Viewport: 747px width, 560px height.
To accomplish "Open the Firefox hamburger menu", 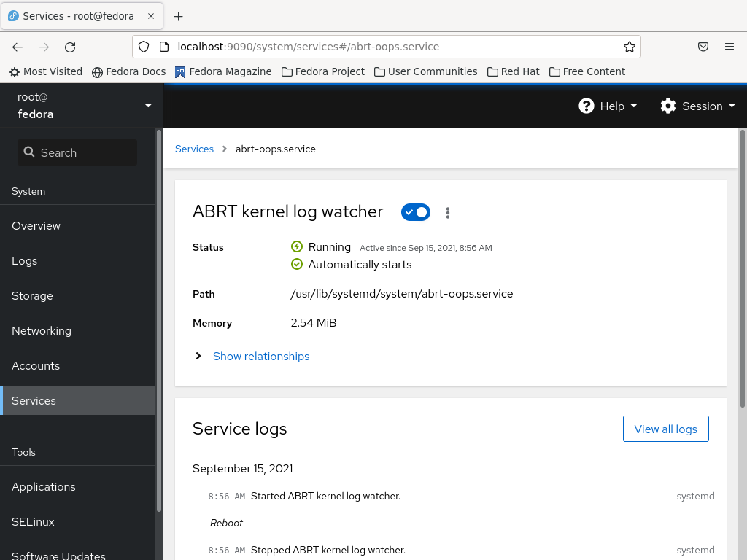I will (729, 47).
